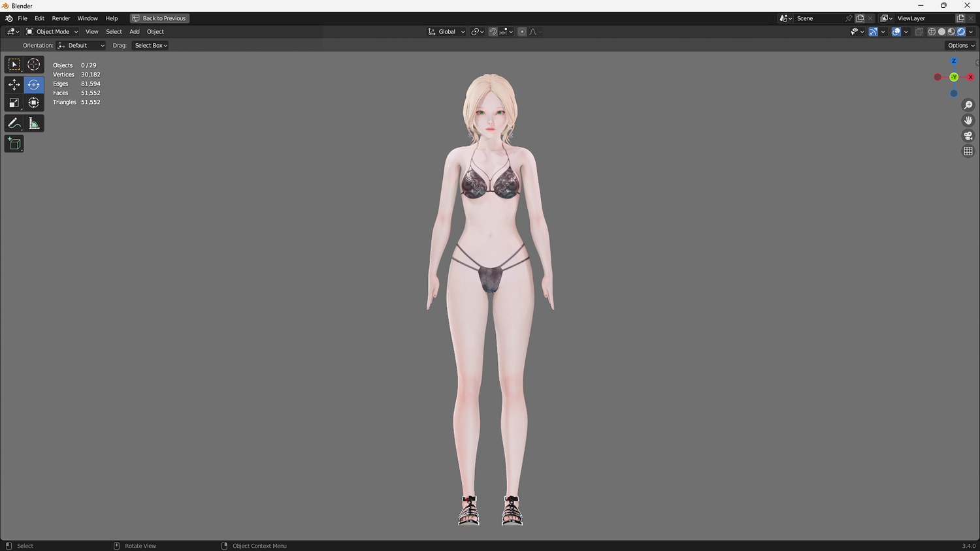This screenshot has height=551, width=980.
Task: Open selectability and visibility dropdown
Action: click(857, 31)
